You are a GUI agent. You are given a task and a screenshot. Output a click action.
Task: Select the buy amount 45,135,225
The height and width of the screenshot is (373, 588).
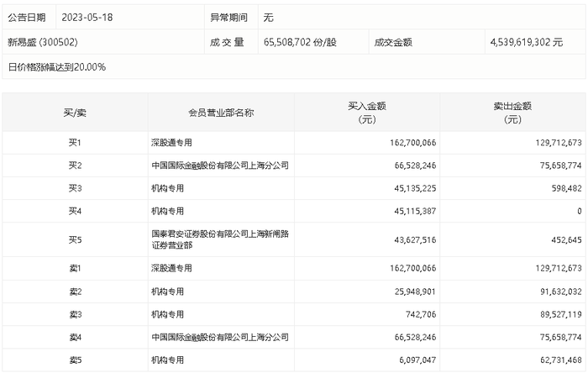[415, 188]
